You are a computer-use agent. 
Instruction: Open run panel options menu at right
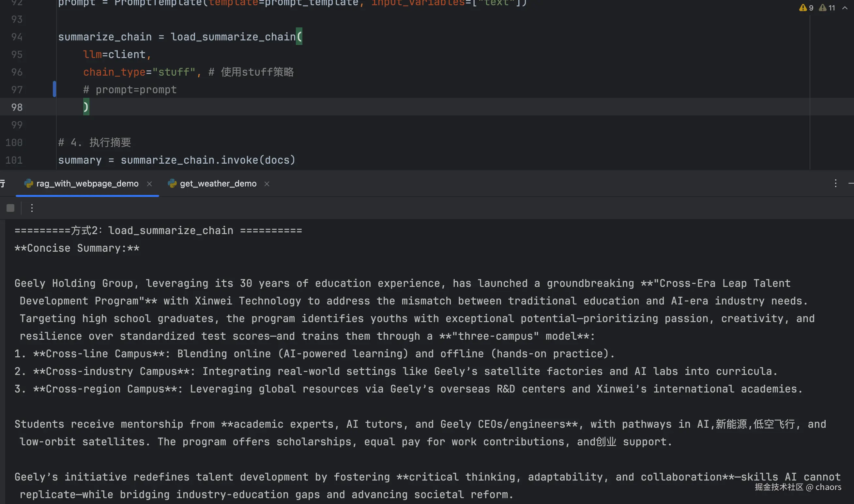(836, 184)
